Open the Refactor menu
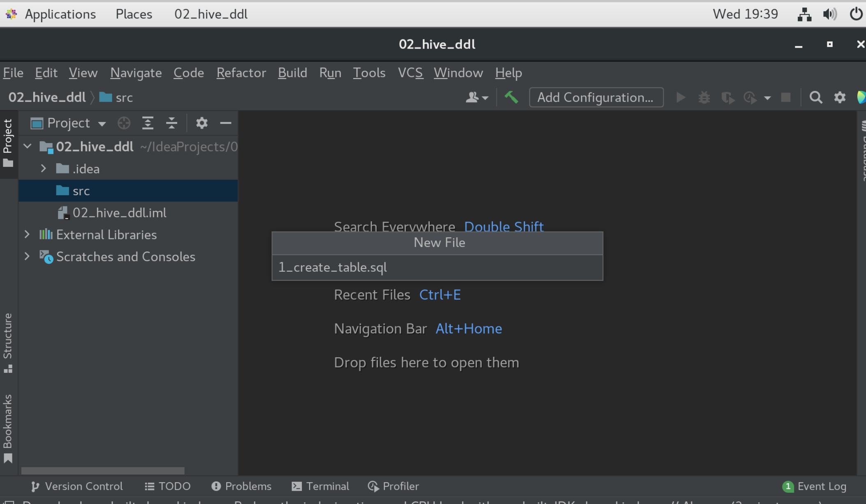The height and width of the screenshot is (504, 866). (x=241, y=73)
